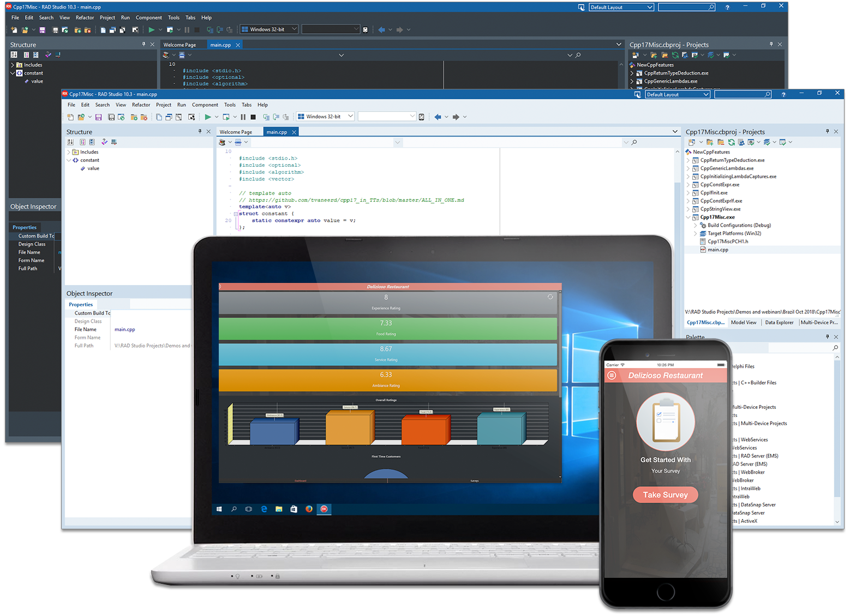Click the Firefox icon on the laptop taskbar

pyautogui.click(x=309, y=509)
